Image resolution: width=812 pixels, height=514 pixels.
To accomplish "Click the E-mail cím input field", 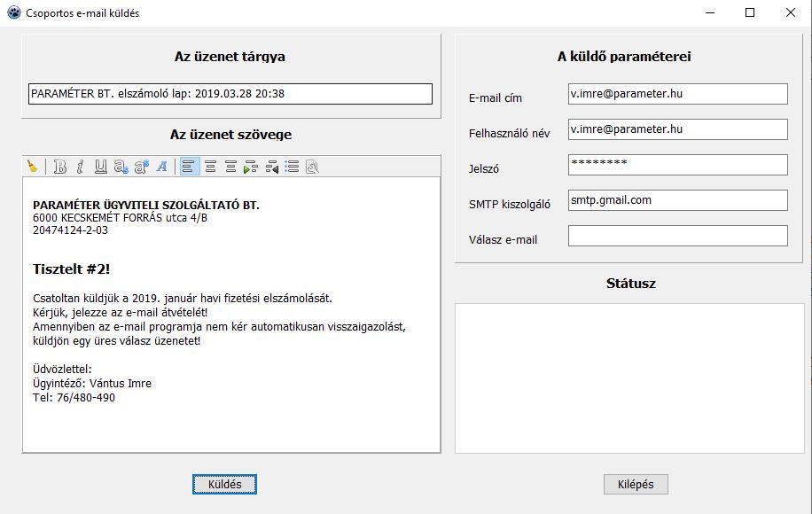I will [678, 94].
